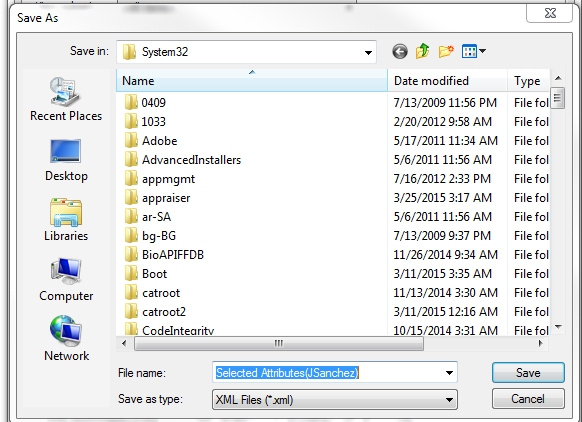Open Recent Places shortcut
This screenshot has height=422, width=582.
pos(66,99)
